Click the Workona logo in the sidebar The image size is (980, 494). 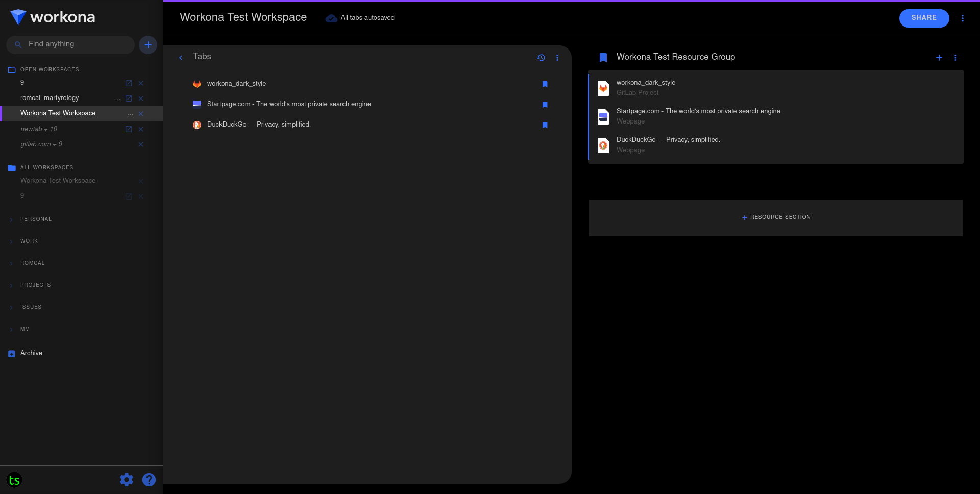[x=53, y=17]
